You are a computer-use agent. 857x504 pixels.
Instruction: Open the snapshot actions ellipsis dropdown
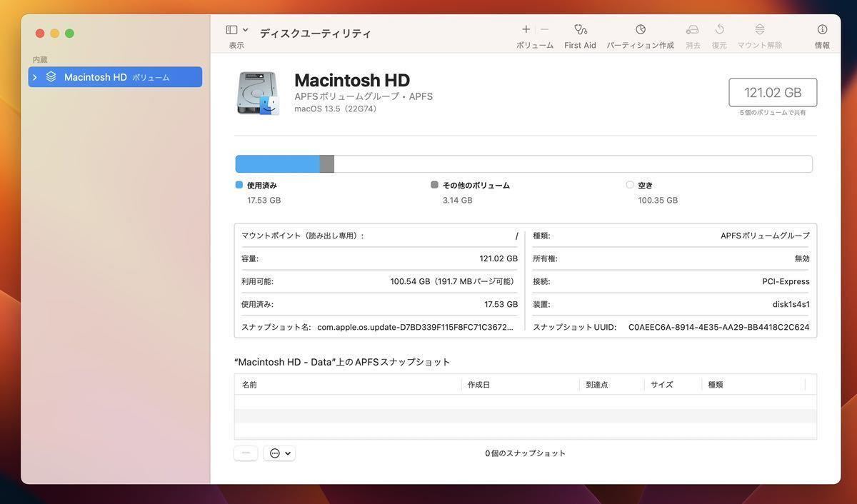[x=279, y=453]
